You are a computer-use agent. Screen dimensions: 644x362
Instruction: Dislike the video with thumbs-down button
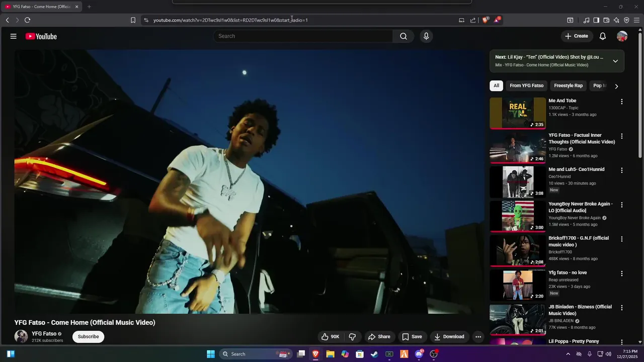pos(352,337)
